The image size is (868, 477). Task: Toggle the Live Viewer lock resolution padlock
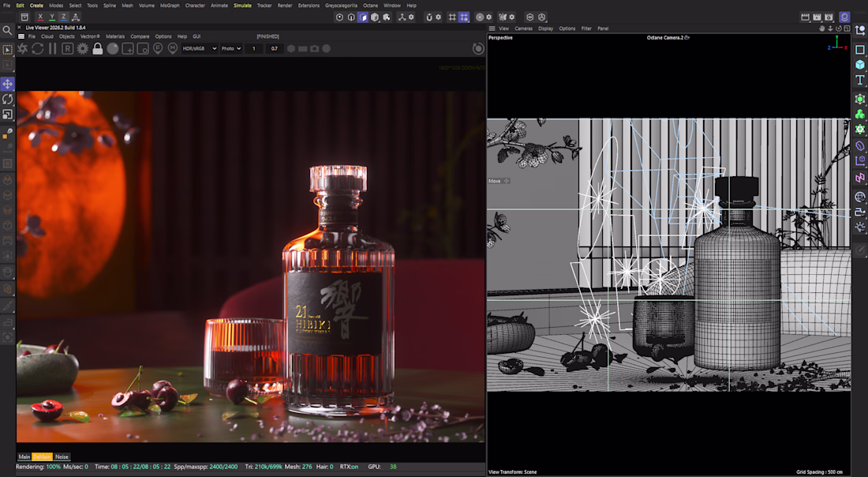(x=97, y=49)
